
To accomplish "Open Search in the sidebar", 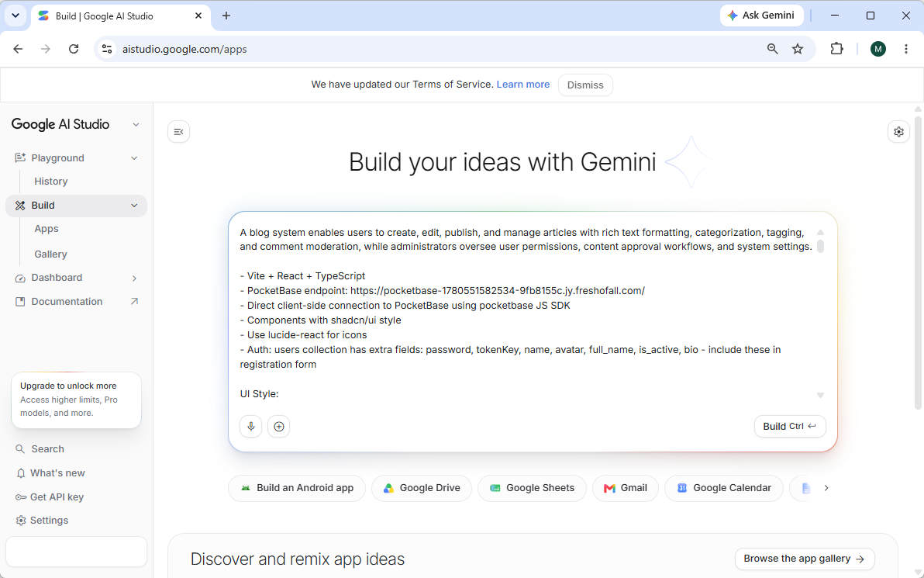I will click(x=47, y=449).
